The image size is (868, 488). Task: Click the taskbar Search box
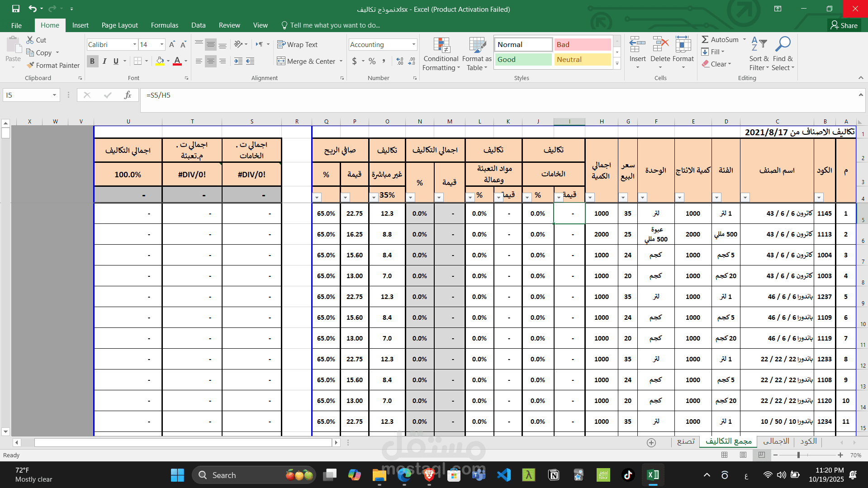click(x=254, y=475)
